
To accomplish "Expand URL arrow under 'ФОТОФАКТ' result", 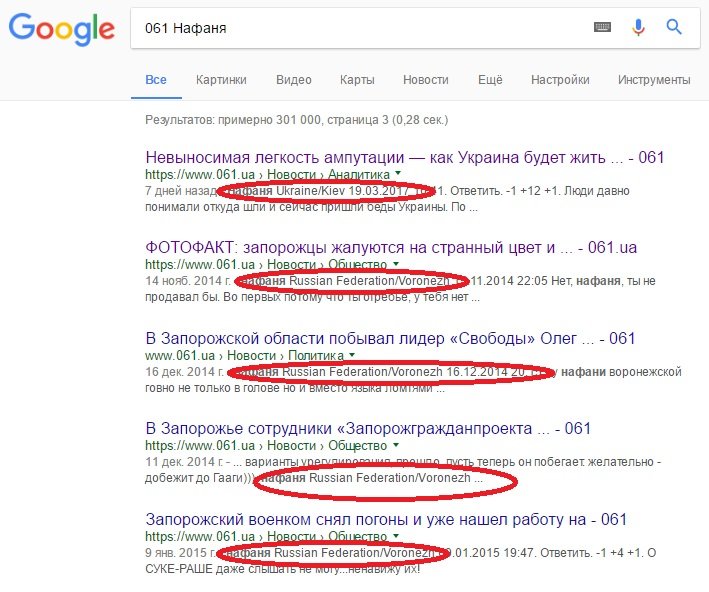I will pos(396,264).
